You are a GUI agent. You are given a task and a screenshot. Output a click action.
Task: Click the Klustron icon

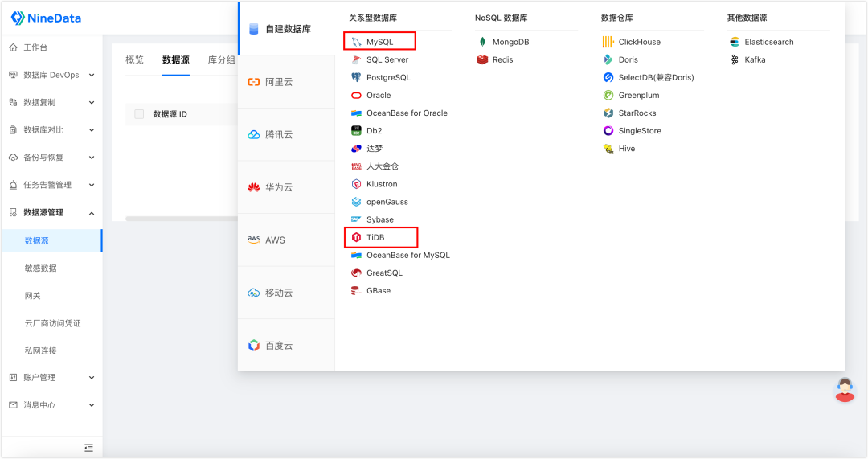pyautogui.click(x=357, y=184)
